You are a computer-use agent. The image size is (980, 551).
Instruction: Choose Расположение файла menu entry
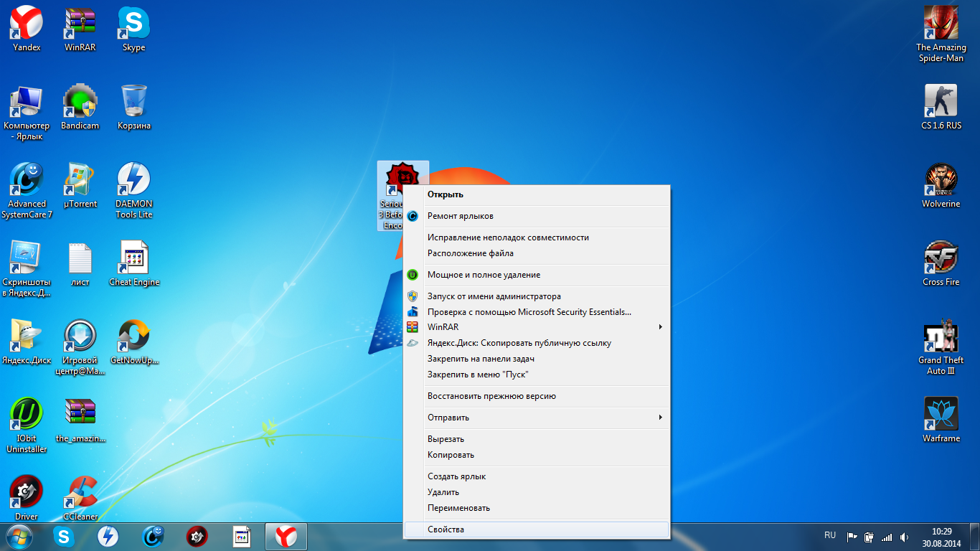pos(537,253)
